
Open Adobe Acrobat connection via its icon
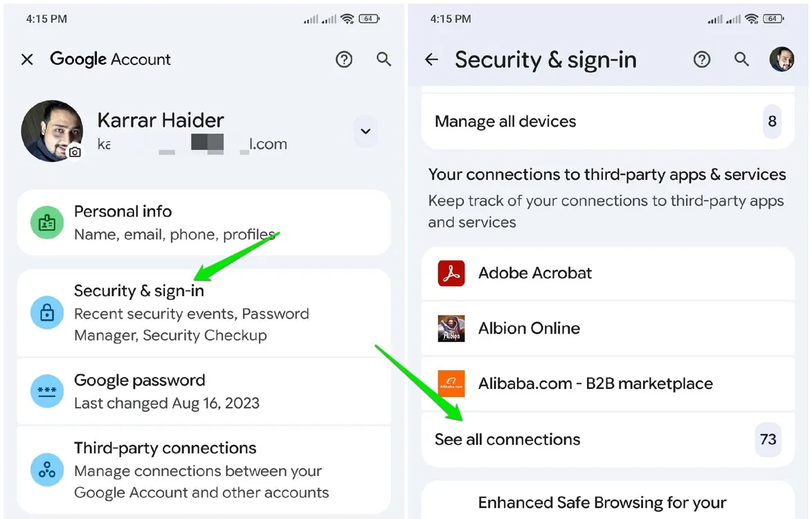coord(451,273)
